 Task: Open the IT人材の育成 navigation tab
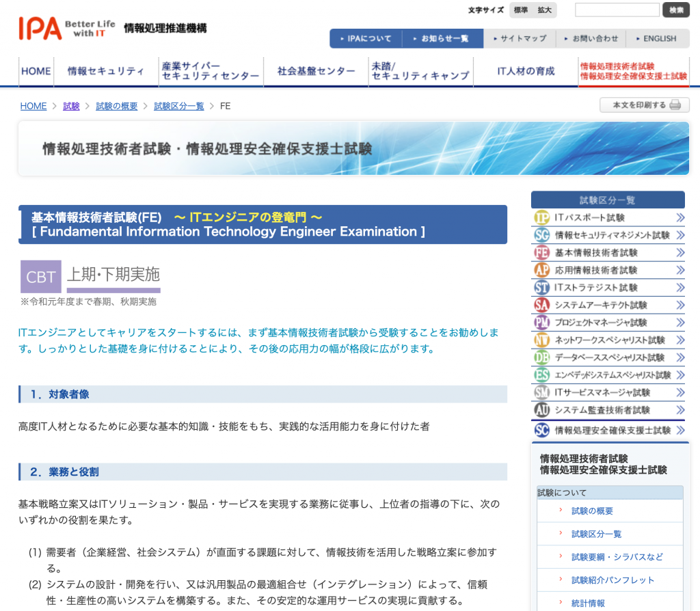tap(526, 71)
